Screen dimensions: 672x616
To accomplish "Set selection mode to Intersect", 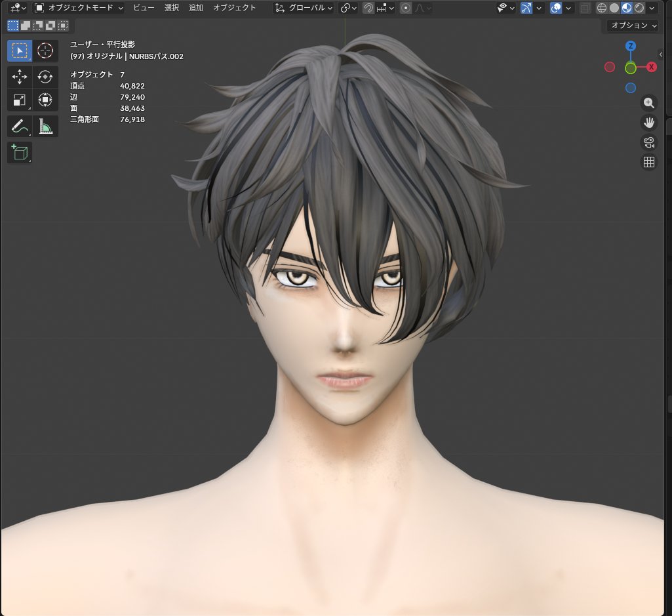I will 63,26.
